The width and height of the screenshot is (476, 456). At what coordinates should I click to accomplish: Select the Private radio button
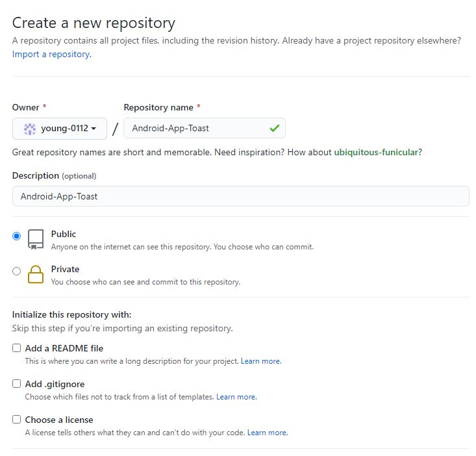click(17, 271)
